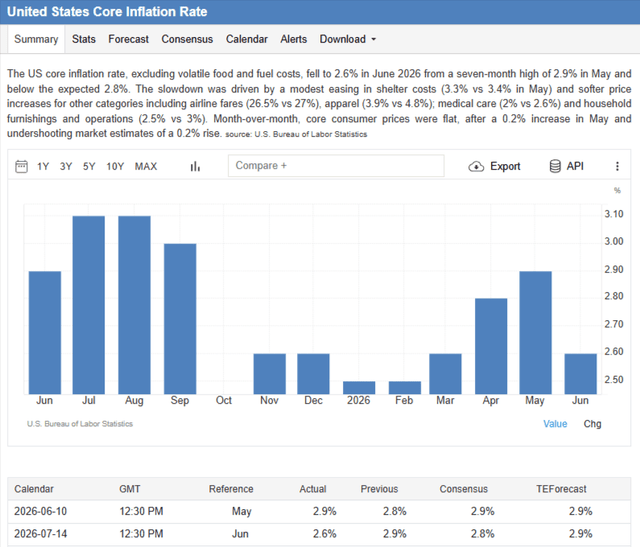The image size is (640, 547).
Task: Expand the Download dropdown arrow
Action: click(x=373, y=40)
